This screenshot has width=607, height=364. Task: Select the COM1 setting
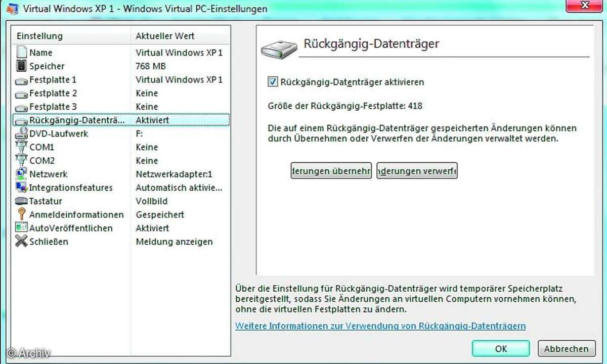(121, 148)
